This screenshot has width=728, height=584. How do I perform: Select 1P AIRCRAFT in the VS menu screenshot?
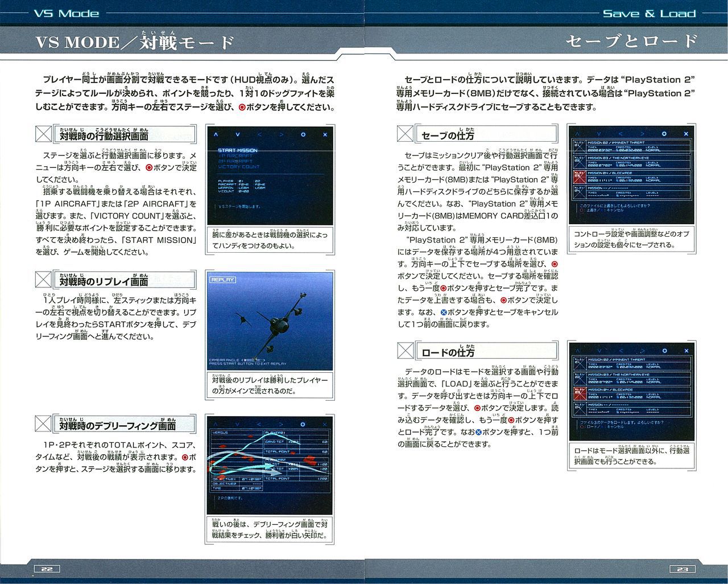(x=235, y=155)
